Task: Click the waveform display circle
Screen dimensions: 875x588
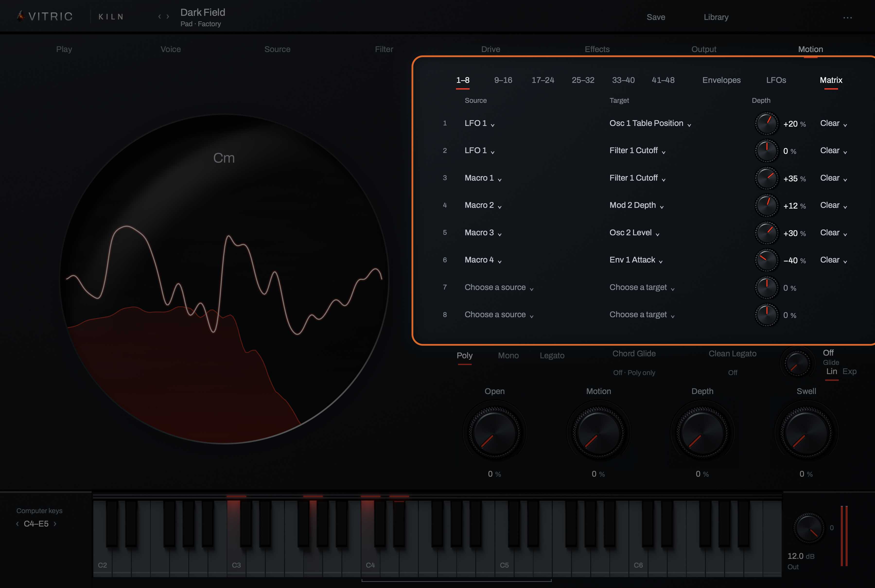Action: pos(224,279)
